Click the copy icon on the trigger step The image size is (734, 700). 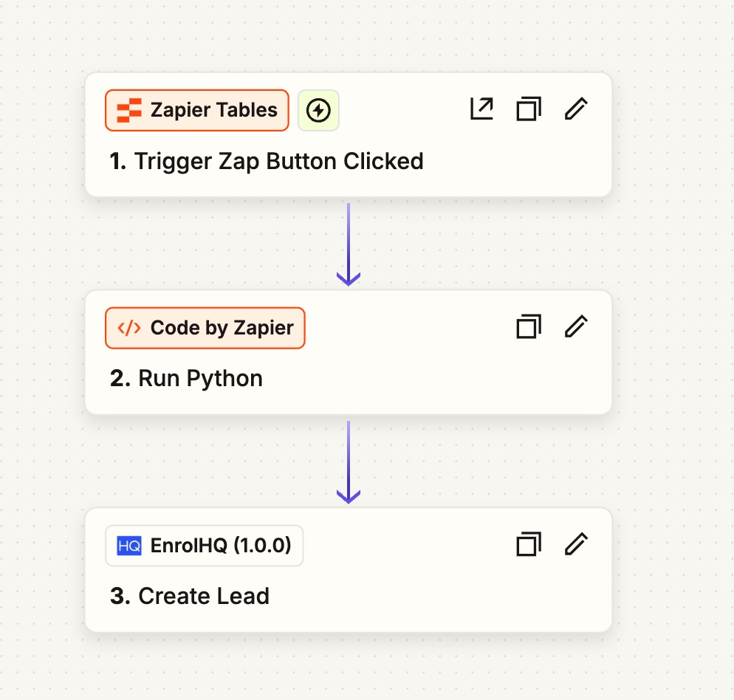click(x=529, y=108)
